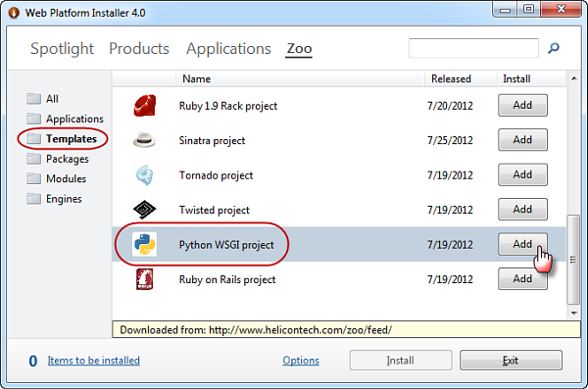Click the Web Platform Installer title icon

tap(14, 13)
